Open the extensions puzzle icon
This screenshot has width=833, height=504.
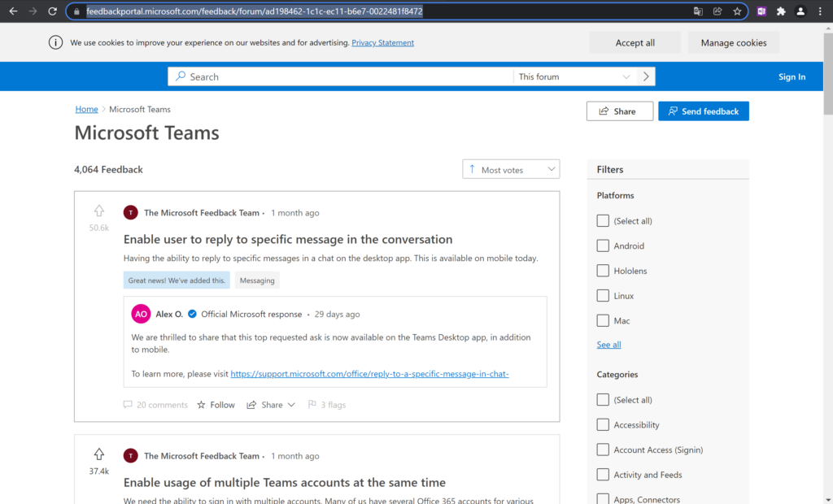pyautogui.click(x=781, y=11)
